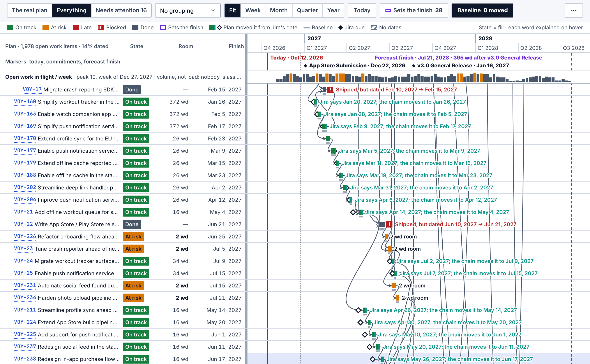Click red alert icon on VOY-17 bar
The image size is (590, 364).
click(x=330, y=89)
